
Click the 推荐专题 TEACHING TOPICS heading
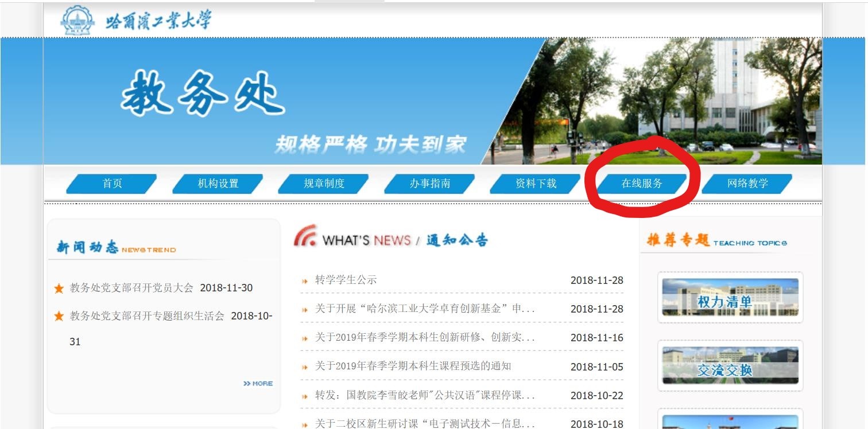point(716,240)
